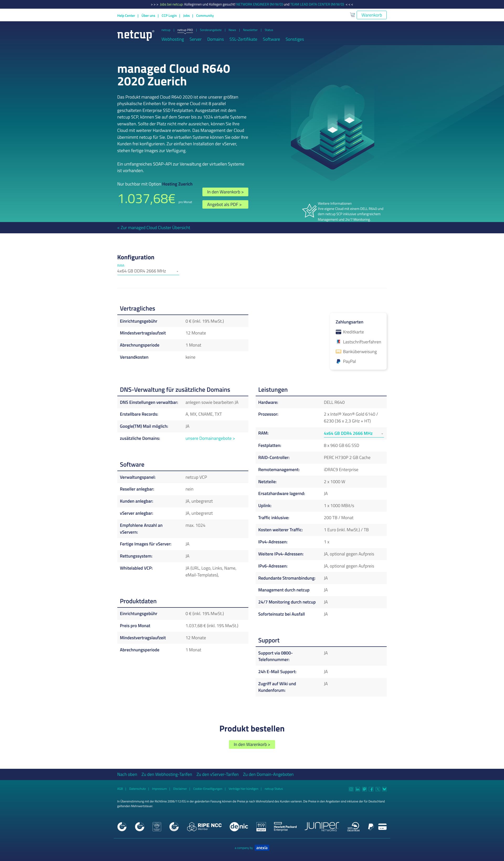Click the eco Mitglied badge
This screenshot has width=504, height=861.
pos(261,827)
